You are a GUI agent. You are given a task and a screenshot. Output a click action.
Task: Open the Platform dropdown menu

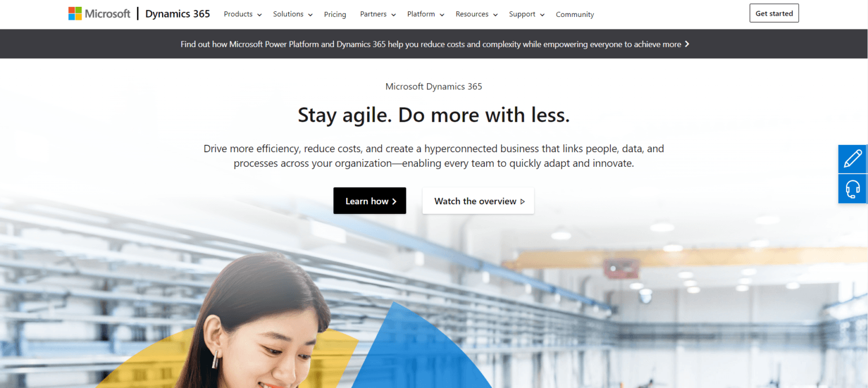tap(425, 14)
